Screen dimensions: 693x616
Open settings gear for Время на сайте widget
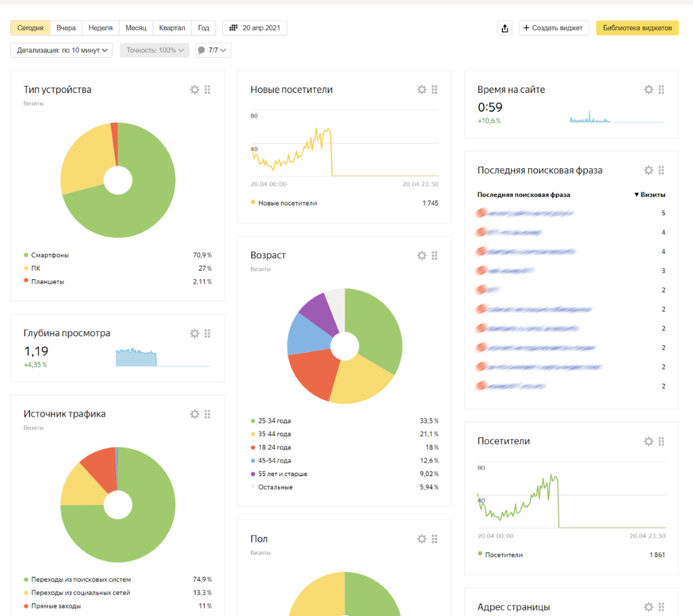click(648, 90)
